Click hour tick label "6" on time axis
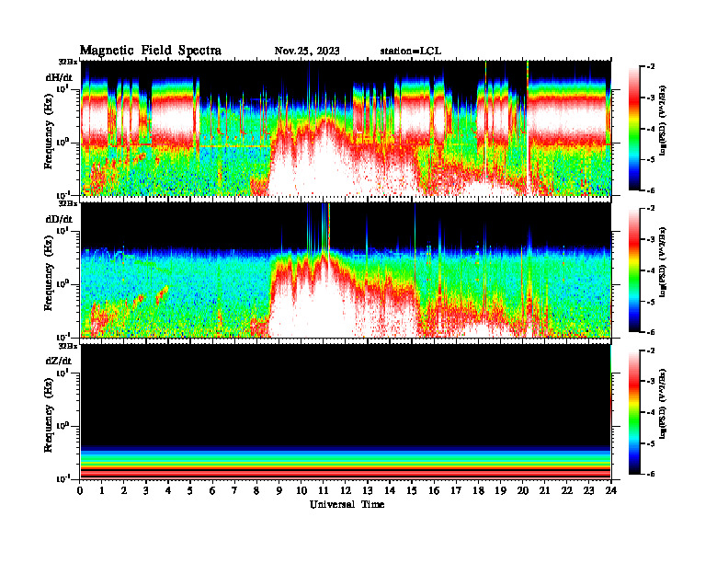Viewport: 728px width, 563px height. pyautogui.click(x=212, y=490)
